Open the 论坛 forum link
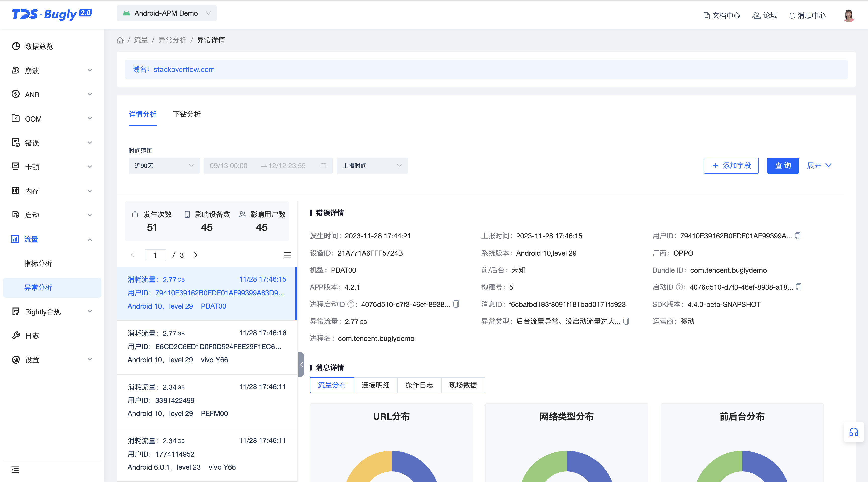 coord(765,16)
